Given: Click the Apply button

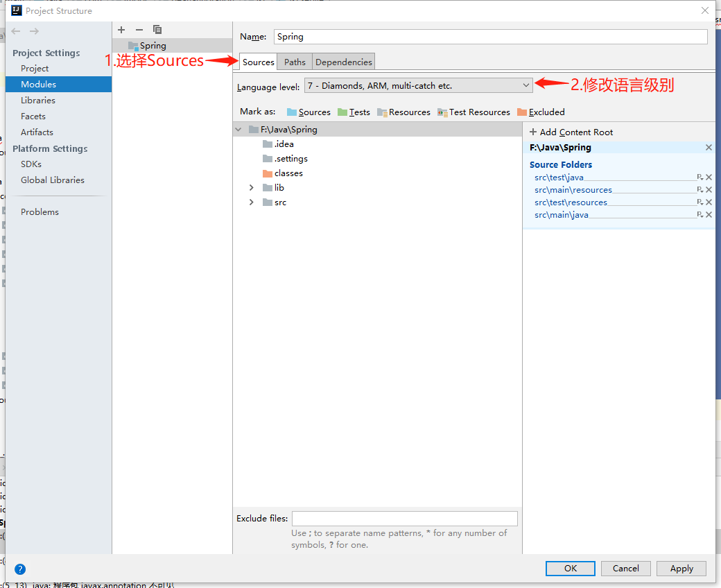Looking at the screenshot, I should click(681, 568).
